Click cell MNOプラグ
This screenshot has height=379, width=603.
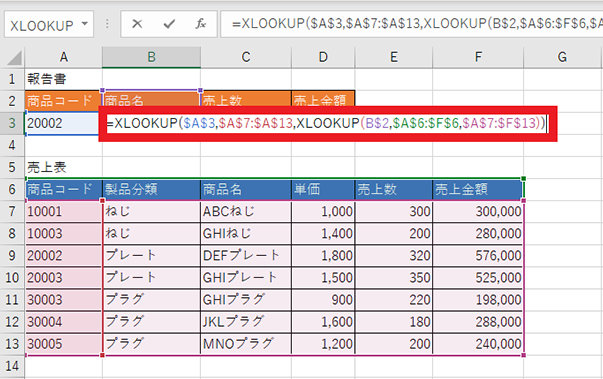[x=246, y=344]
